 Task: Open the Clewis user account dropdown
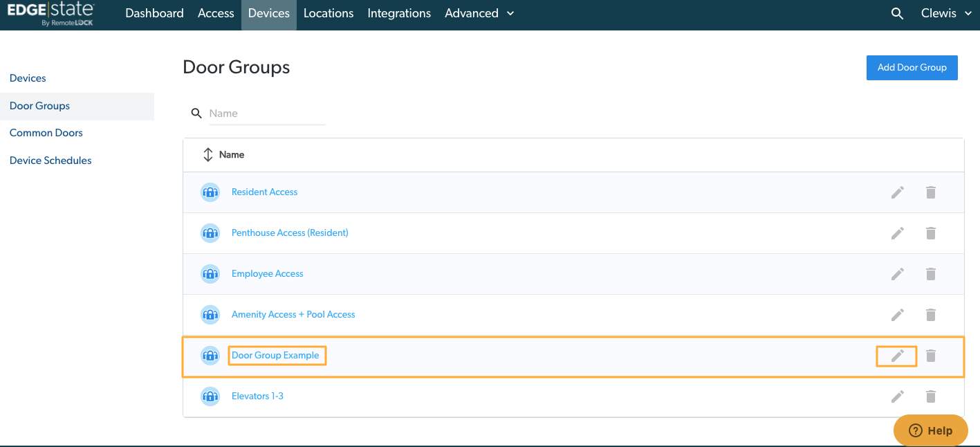point(947,14)
